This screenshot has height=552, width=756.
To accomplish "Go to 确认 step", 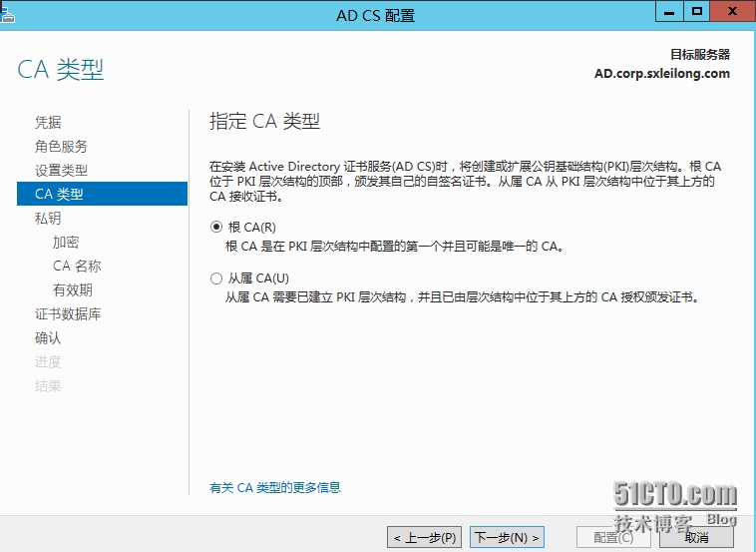I will 48,338.
